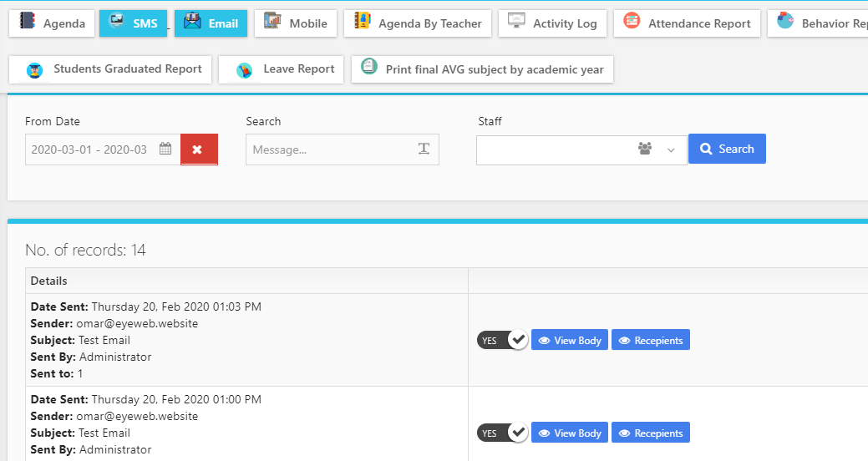868x461 pixels.
Task: Click the Agenda By Teacher icon
Action: (362, 21)
